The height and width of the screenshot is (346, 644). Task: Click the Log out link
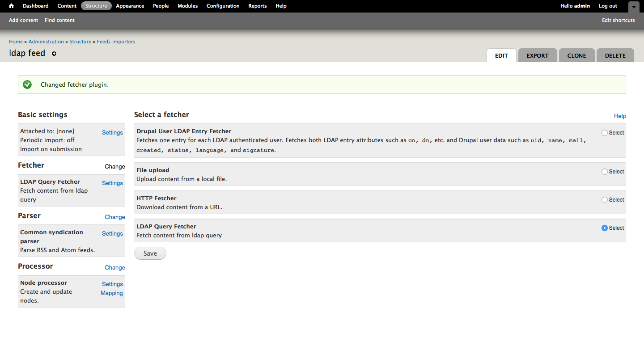coord(608,6)
